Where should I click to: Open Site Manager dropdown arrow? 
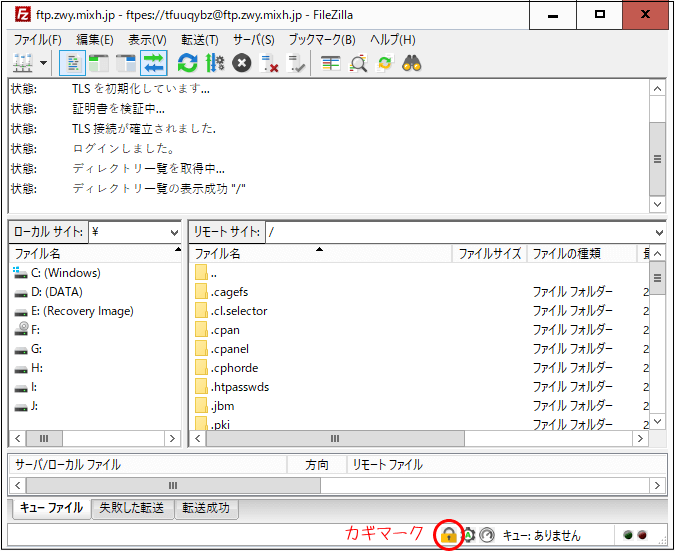coord(43,64)
